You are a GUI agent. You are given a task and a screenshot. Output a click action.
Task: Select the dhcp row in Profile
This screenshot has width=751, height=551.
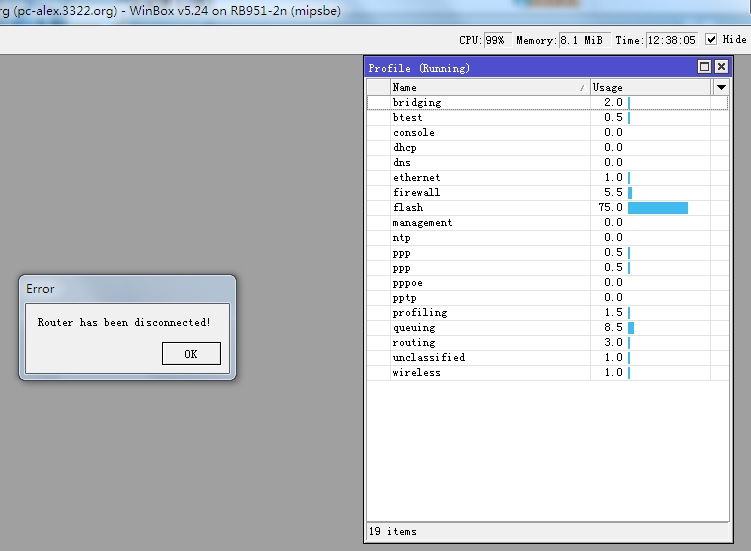tap(547, 148)
